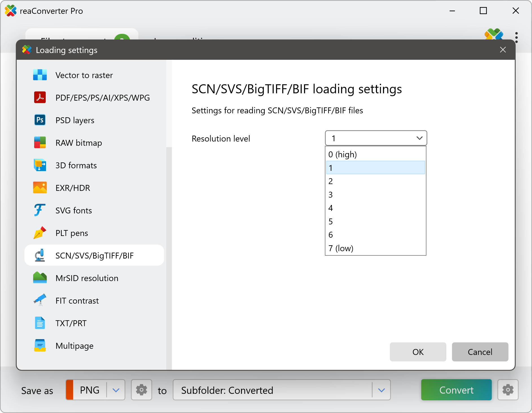
Task: Choose the '7 (low)' resolution option
Action: pyautogui.click(x=375, y=248)
